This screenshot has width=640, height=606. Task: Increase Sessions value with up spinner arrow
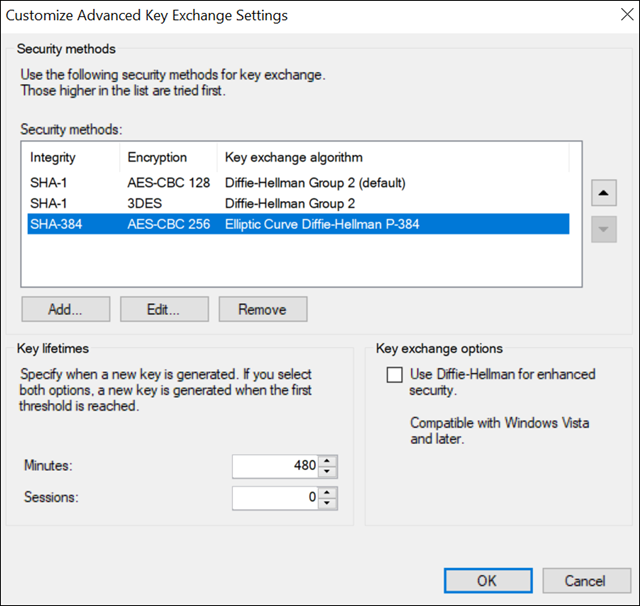point(327,493)
